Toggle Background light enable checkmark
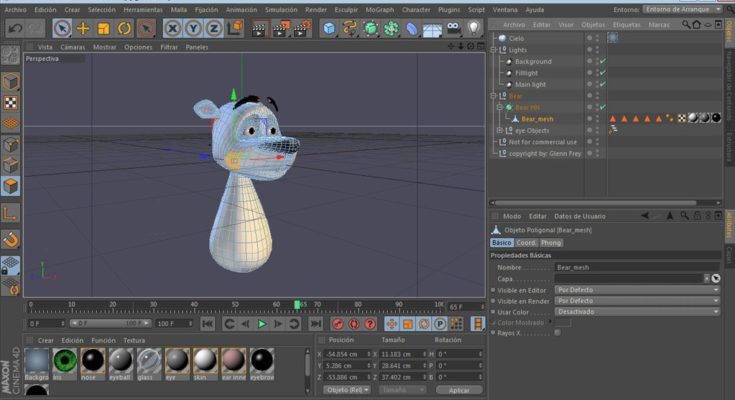 click(603, 61)
